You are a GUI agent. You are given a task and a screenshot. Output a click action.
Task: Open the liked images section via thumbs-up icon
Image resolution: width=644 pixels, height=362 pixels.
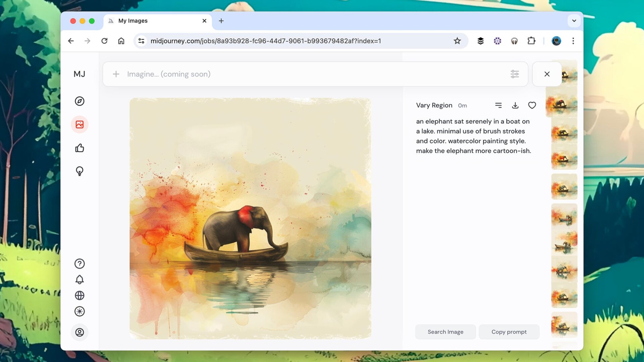[79, 147]
